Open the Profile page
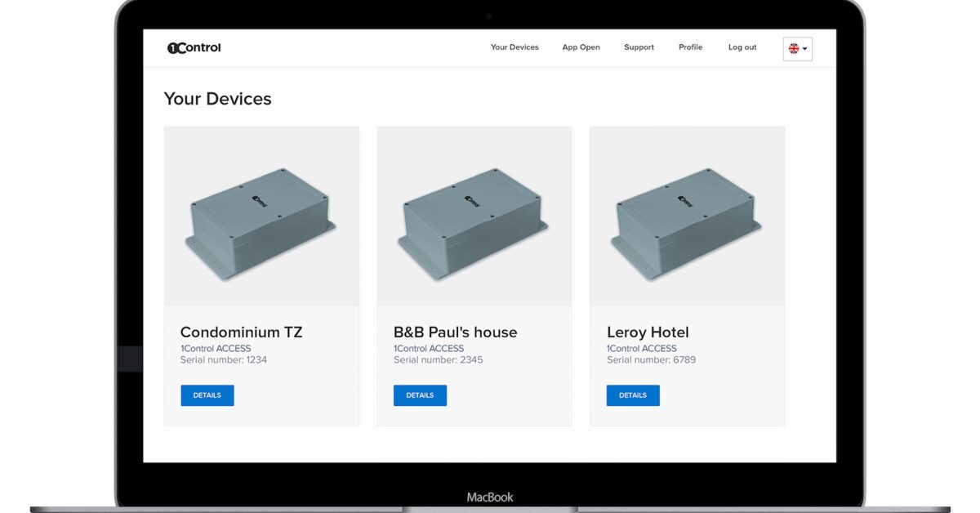980x513 pixels. (690, 47)
